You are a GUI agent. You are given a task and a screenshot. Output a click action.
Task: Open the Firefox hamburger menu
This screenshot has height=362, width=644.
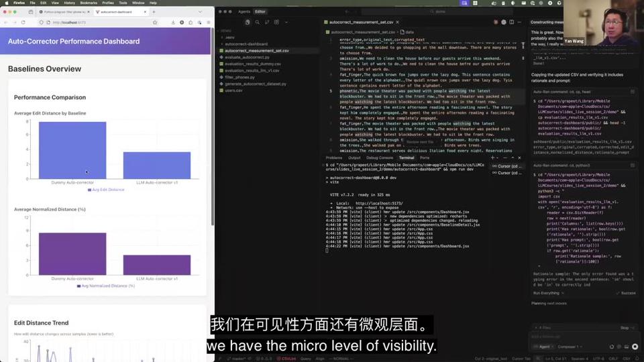(209, 23)
